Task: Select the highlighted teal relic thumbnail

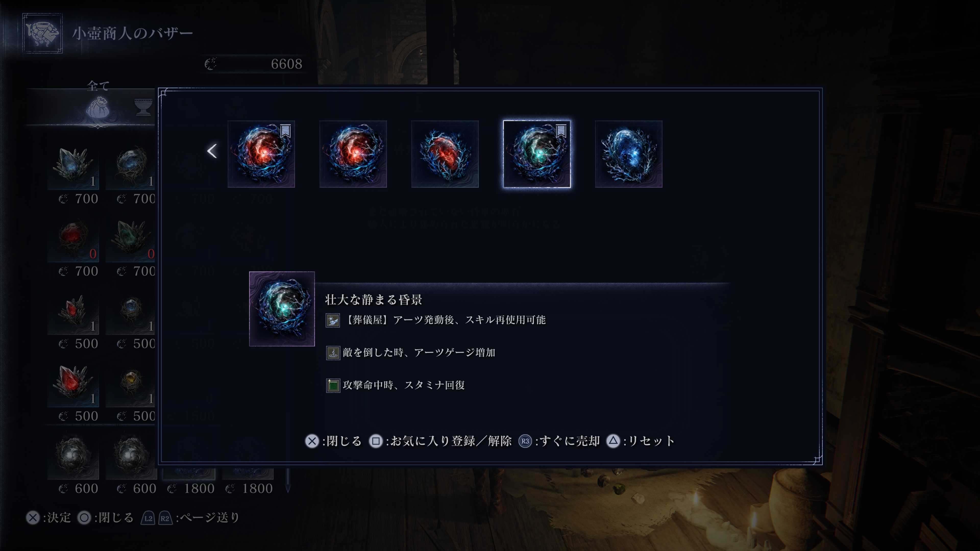Action: pos(537,154)
